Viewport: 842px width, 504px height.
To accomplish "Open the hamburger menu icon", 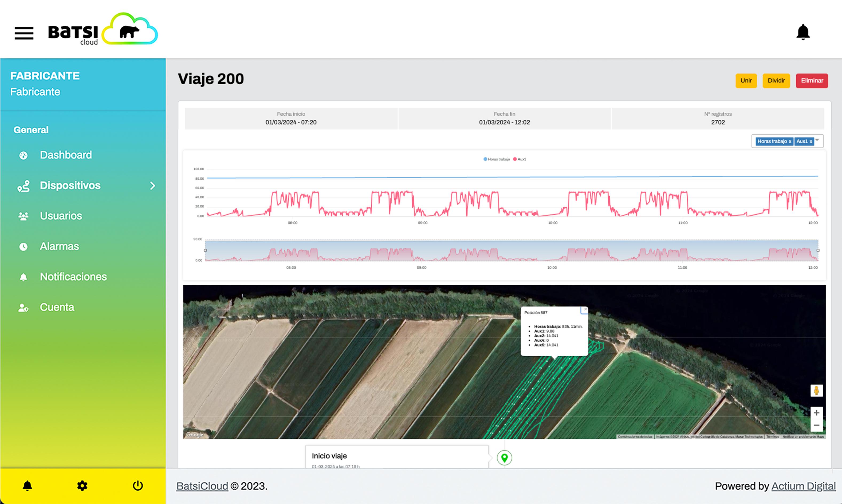I will (x=24, y=33).
